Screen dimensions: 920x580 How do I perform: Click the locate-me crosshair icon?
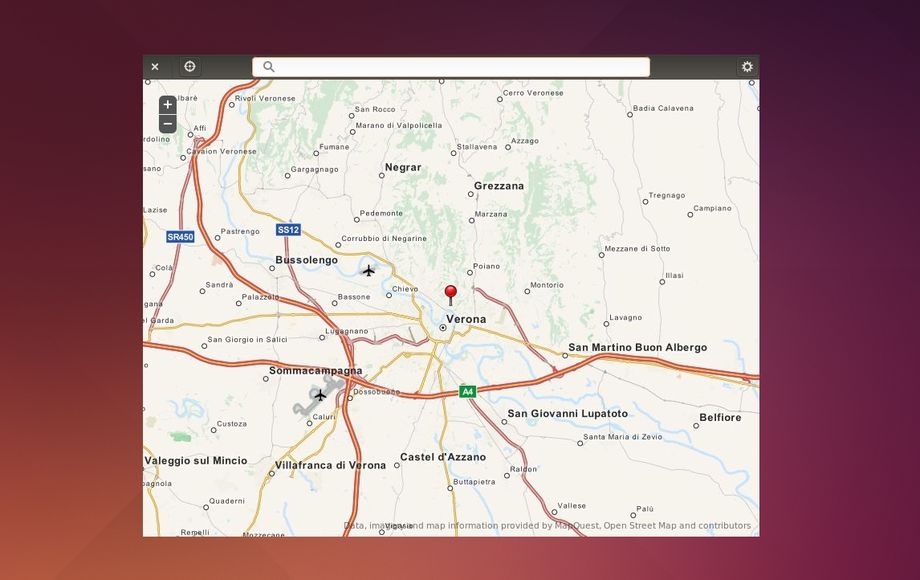(x=190, y=66)
